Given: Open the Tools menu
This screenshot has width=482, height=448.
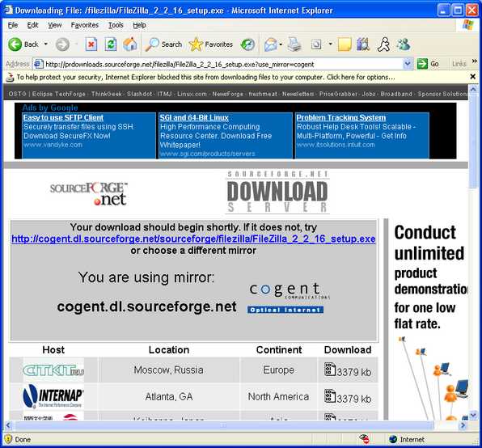Looking at the screenshot, I should (116, 25).
